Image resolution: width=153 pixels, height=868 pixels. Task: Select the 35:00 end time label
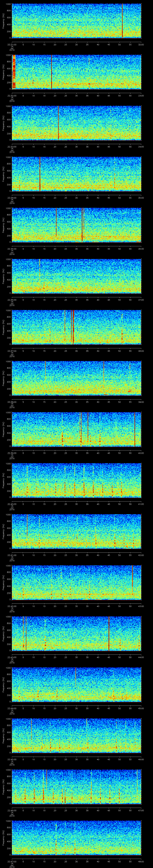(141, 197)
